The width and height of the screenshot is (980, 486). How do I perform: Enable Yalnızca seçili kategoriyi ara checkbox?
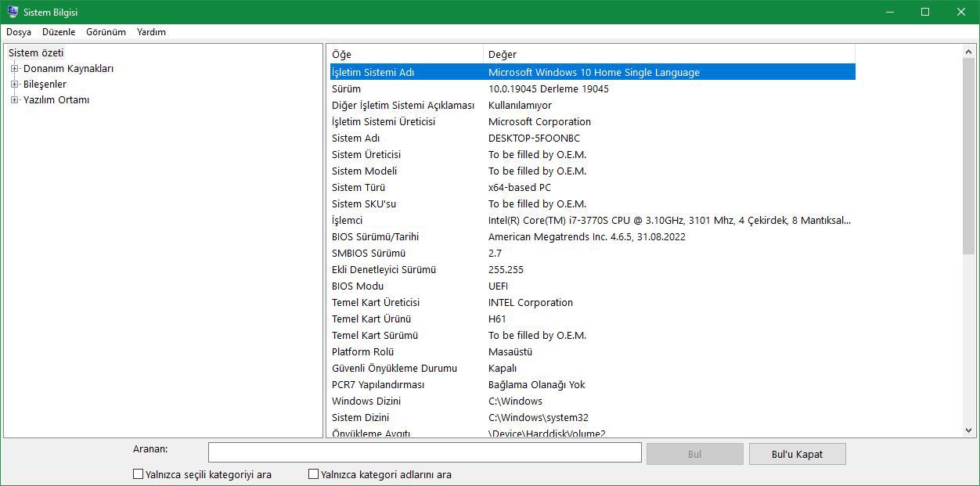point(139,474)
